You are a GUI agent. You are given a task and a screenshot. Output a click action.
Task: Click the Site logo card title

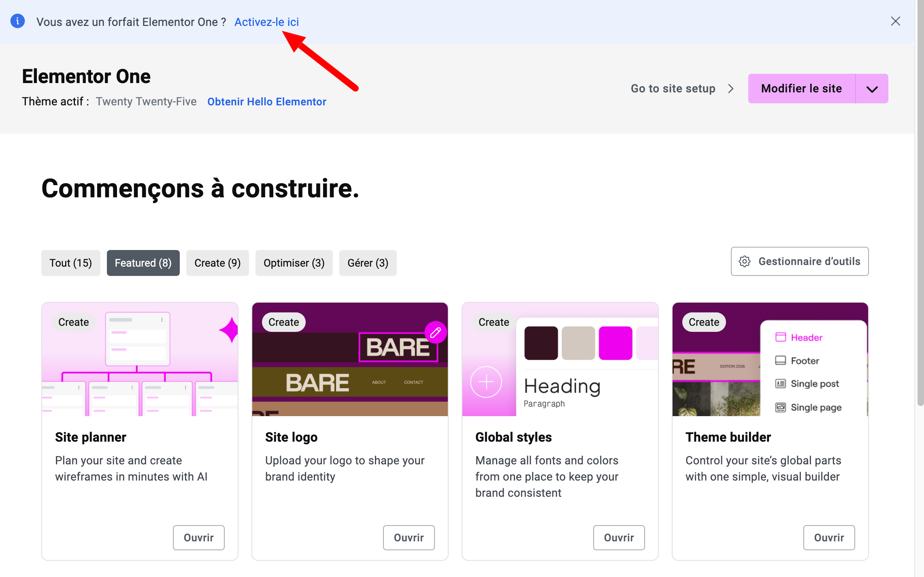coord(292,437)
